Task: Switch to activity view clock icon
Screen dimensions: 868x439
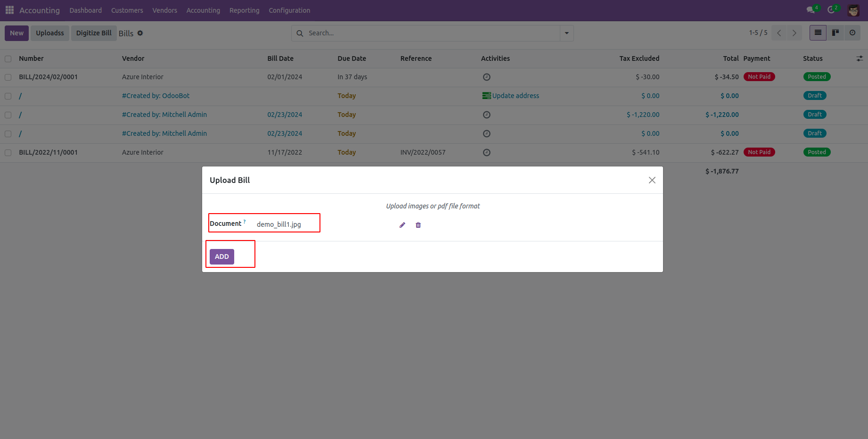Action: 852,33
